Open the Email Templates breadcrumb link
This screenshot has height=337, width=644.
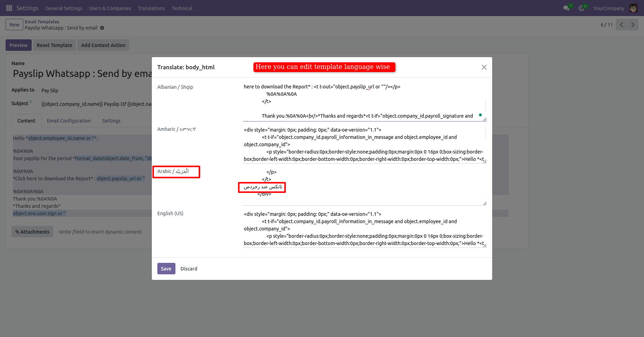pyautogui.click(x=42, y=22)
